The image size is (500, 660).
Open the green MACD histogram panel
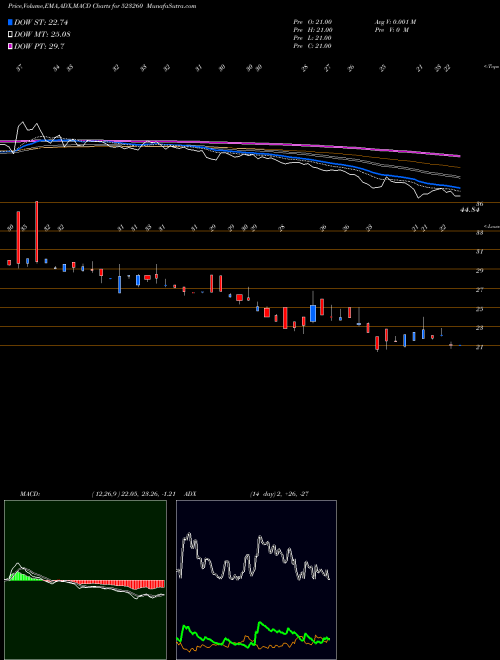pyautogui.click(x=85, y=580)
